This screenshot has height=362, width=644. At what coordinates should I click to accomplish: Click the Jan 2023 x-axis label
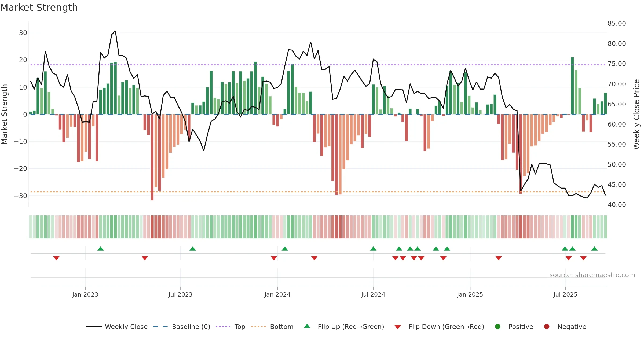85,294
